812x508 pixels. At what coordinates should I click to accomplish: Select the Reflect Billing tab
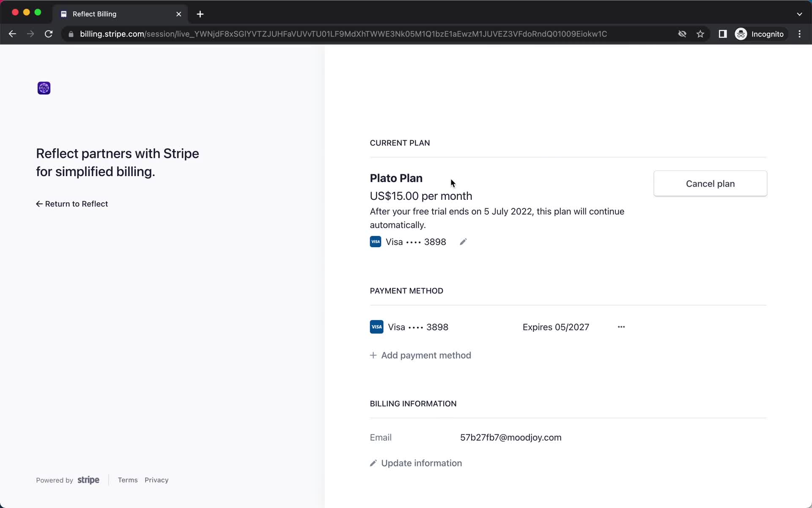coord(121,14)
